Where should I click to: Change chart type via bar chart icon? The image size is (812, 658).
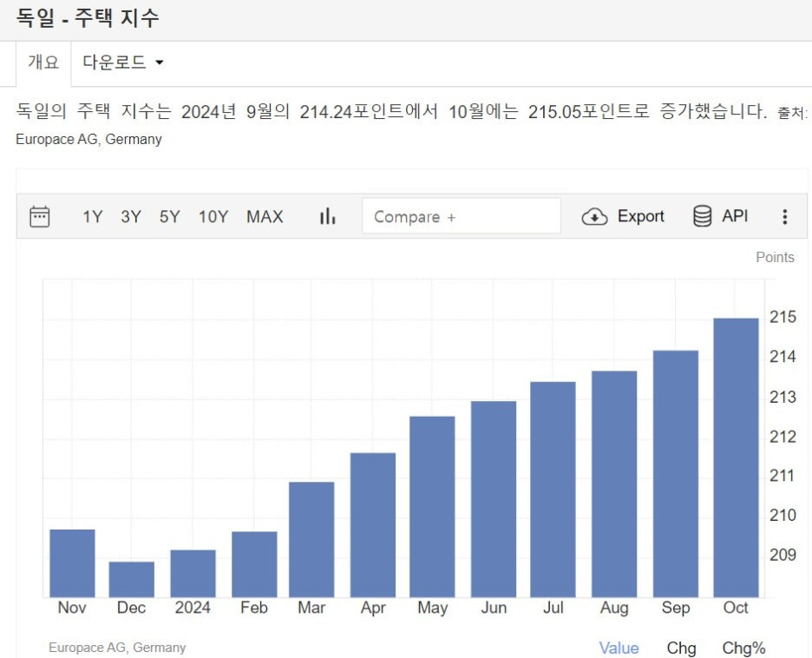point(327,216)
